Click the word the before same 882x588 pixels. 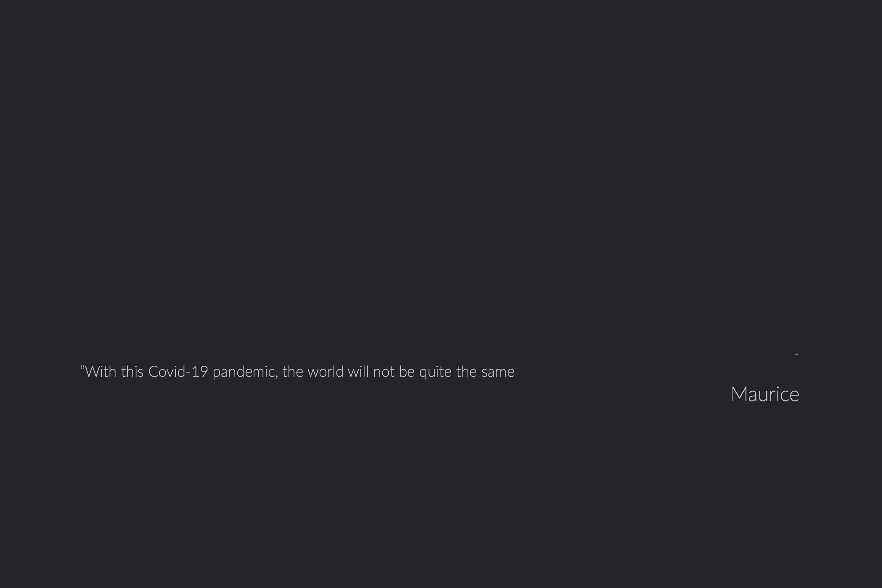tap(467, 372)
